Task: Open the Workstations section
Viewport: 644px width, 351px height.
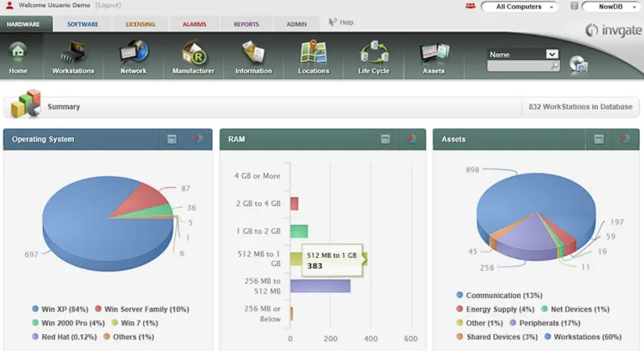Action: tap(73, 56)
